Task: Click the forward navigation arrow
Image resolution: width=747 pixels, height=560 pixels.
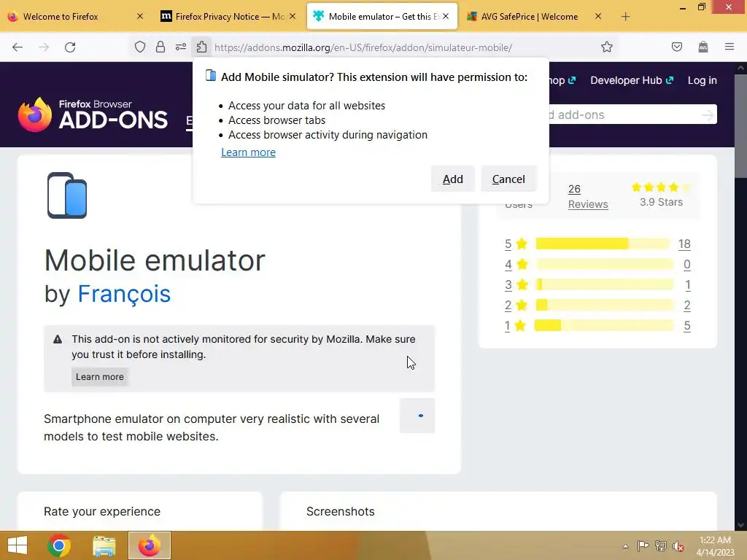Action: pos(44,47)
